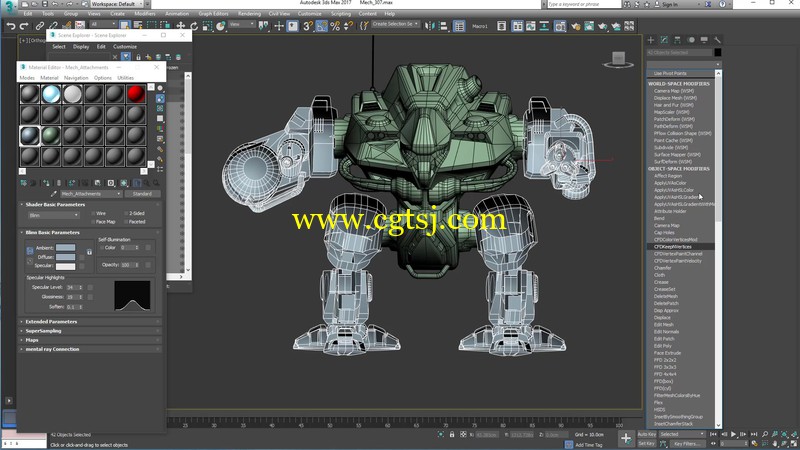This screenshot has height=450, width=800.
Task: Activate the Select and Rotate tool
Action: 194,26
